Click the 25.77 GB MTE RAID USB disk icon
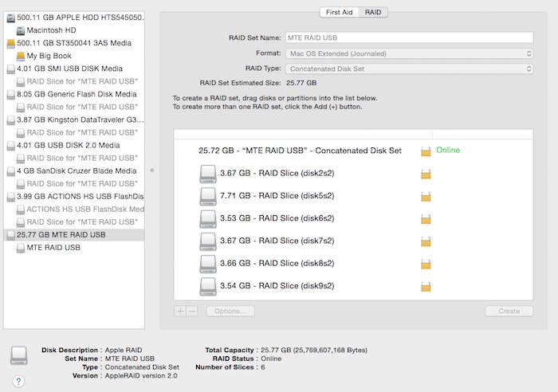Screen dimensions: 558x392 [x=11, y=235]
